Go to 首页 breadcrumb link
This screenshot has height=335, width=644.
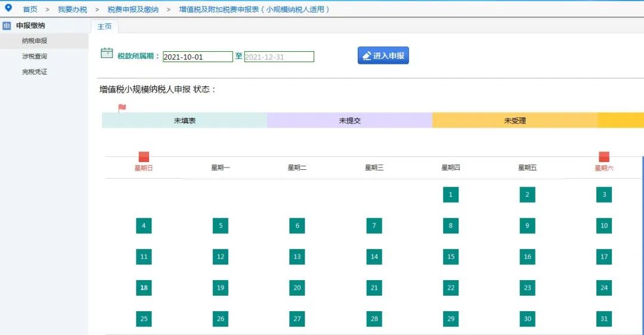[x=30, y=10]
